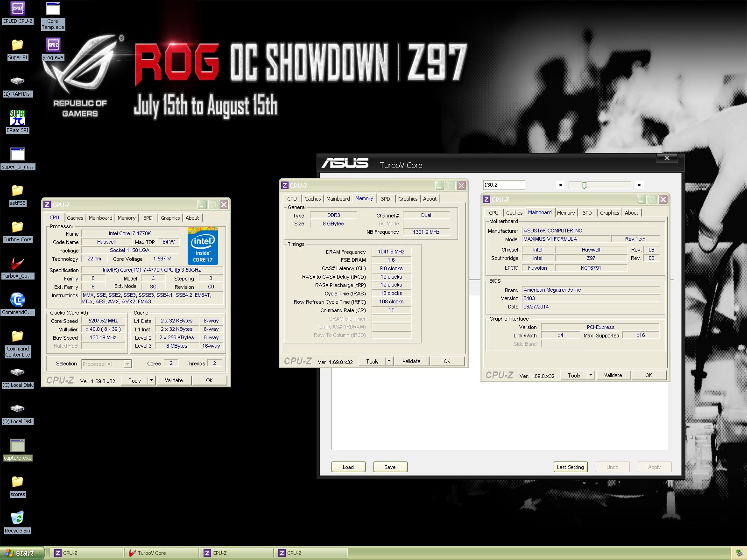The height and width of the screenshot is (560, 747).
Task: Open Memory tab in the CPU tab window
Action: 127,218
